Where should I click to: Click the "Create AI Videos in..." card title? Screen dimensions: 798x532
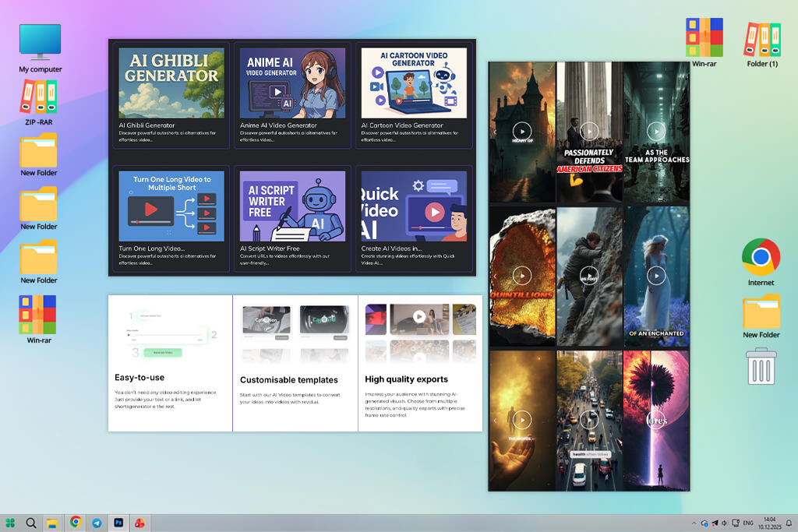[x=391, y=248]
